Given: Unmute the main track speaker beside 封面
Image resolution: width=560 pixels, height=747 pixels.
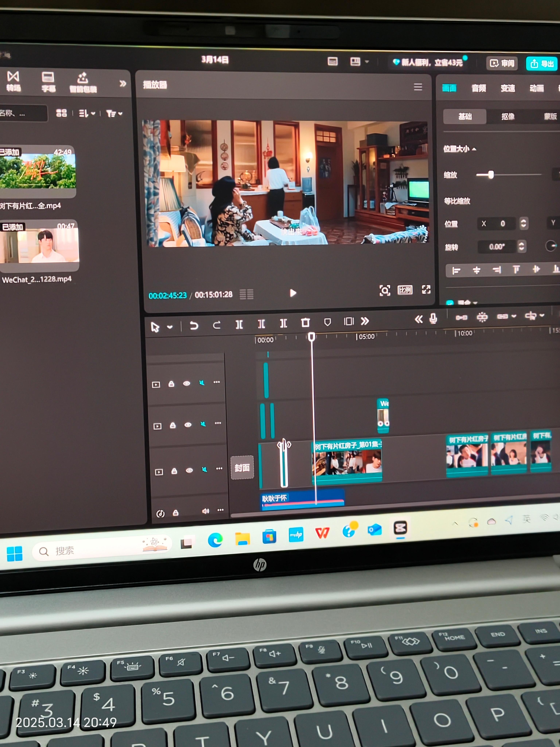Looking at the screenshot, I should 205,469.
